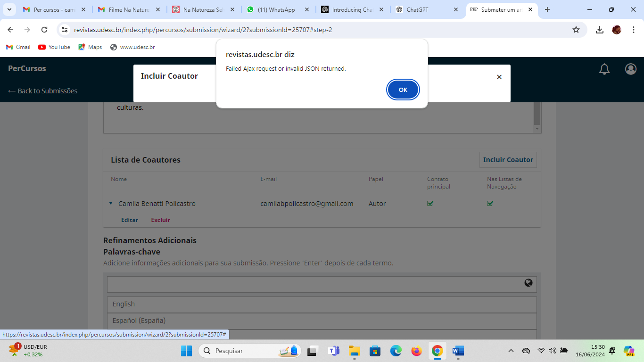644x362 pixels.
Task: Bookmark this page with the star icon
Action: [576, 30]
